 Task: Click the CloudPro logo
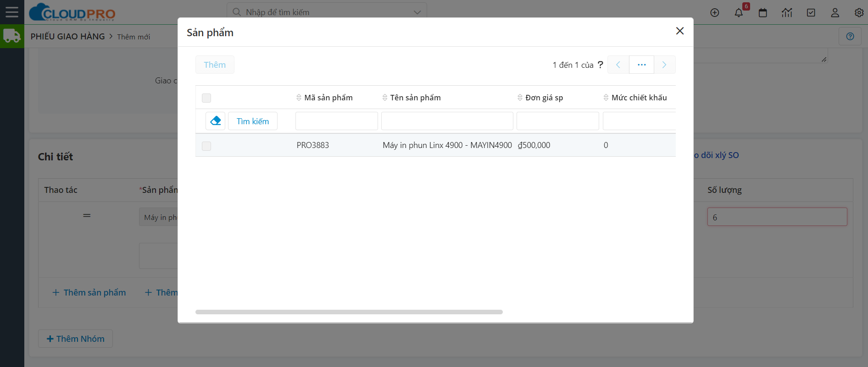click(x=72, y=12)
